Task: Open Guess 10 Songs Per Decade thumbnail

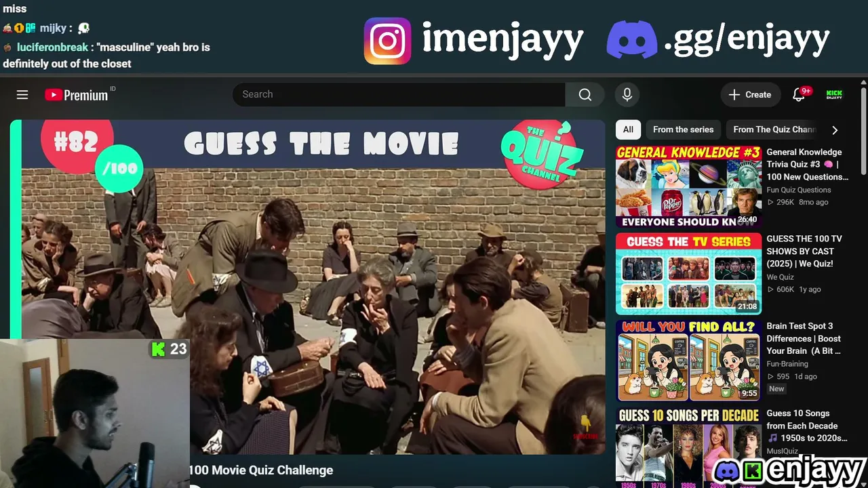Action: click(688, 447)
